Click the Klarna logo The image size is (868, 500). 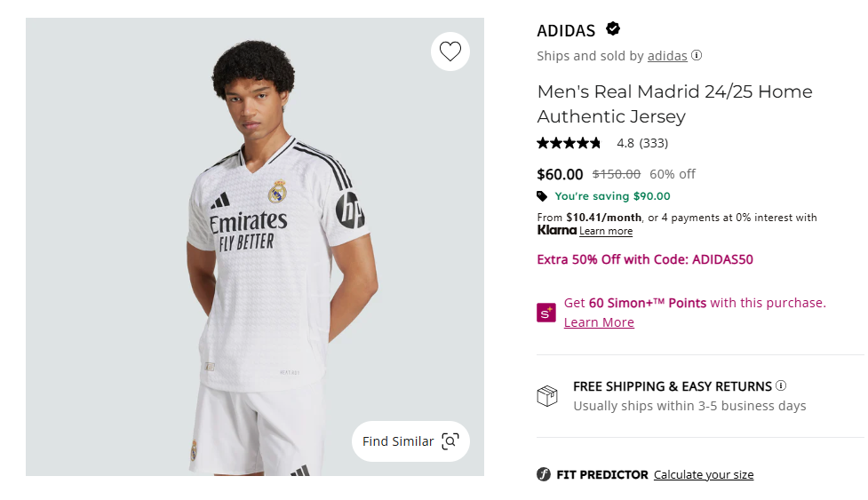click(x=557, y=230)
